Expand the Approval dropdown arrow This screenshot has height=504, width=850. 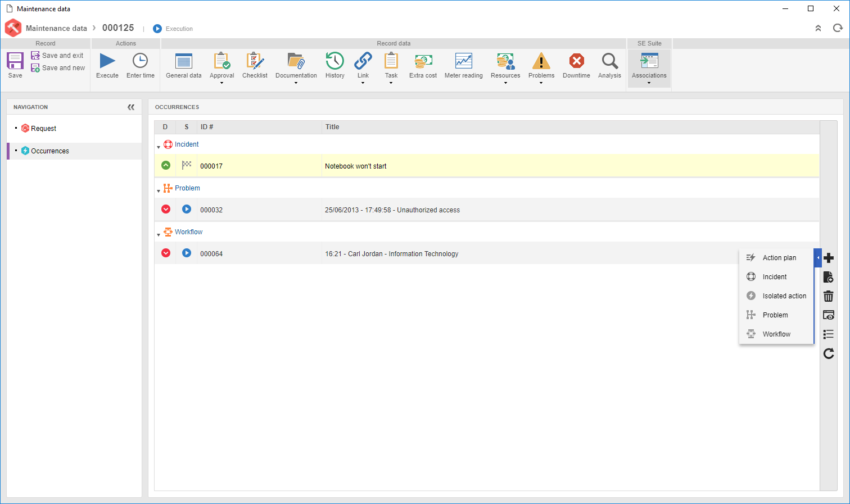pos(222,83)
